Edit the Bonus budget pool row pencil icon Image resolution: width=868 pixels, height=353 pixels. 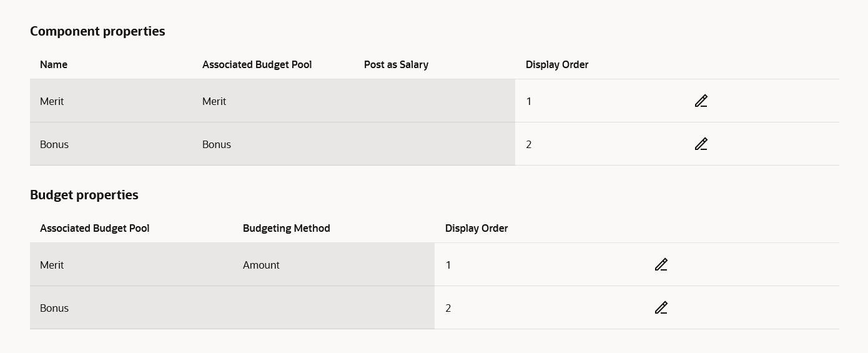661,307
